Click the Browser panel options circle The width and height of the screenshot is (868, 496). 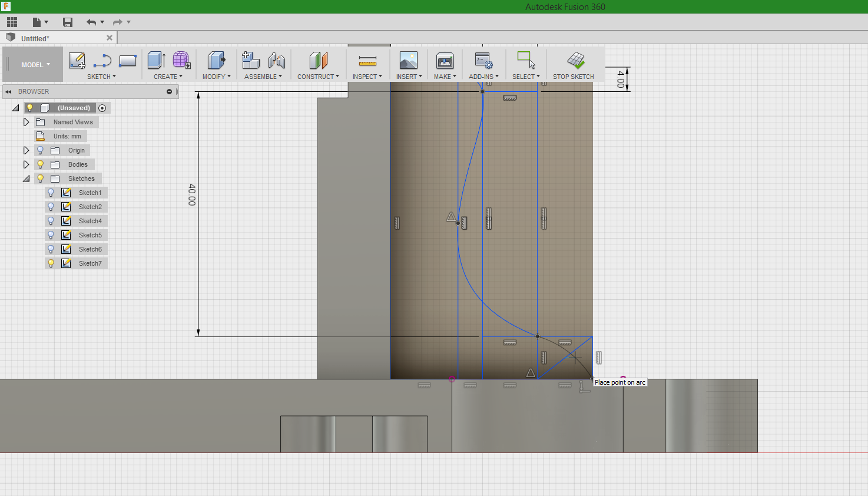point(169,91)
